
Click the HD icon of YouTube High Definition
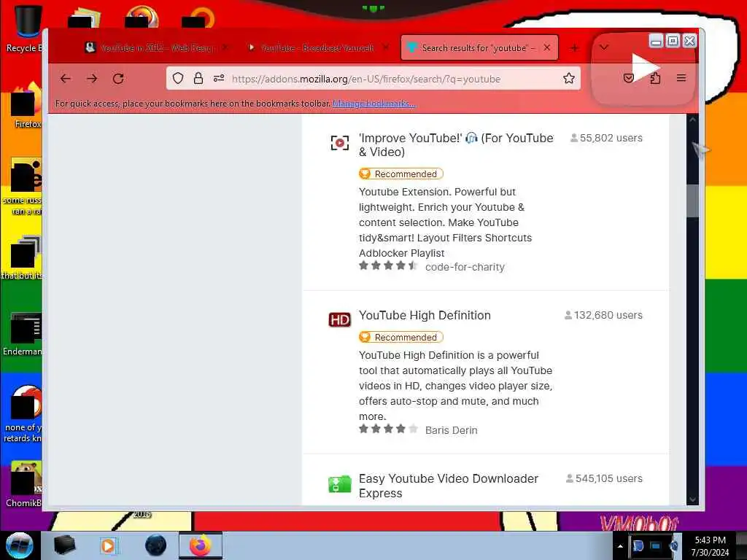click(340, 319)
